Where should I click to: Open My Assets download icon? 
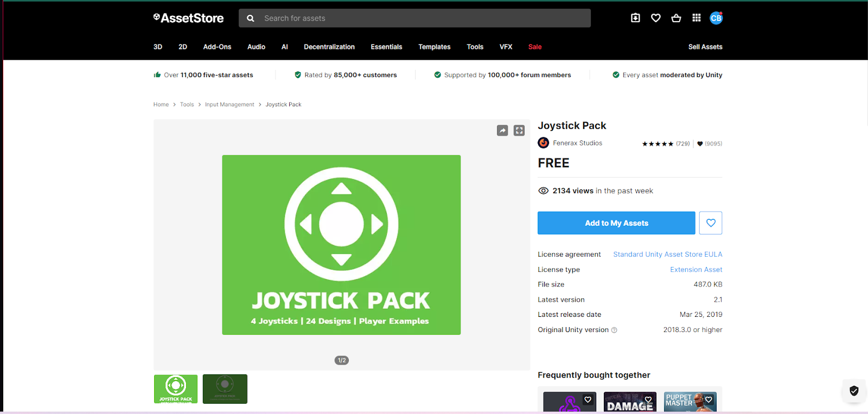635,18
